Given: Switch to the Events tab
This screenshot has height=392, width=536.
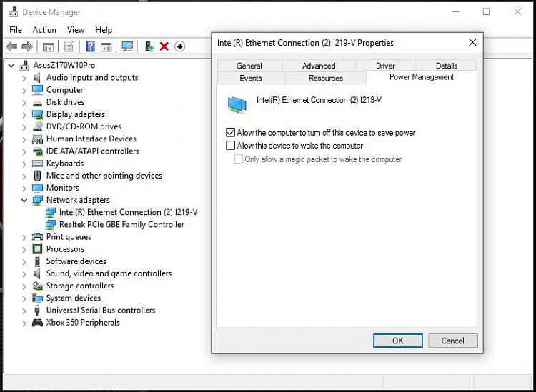Looking at the screenshot, I should [251, 78].
